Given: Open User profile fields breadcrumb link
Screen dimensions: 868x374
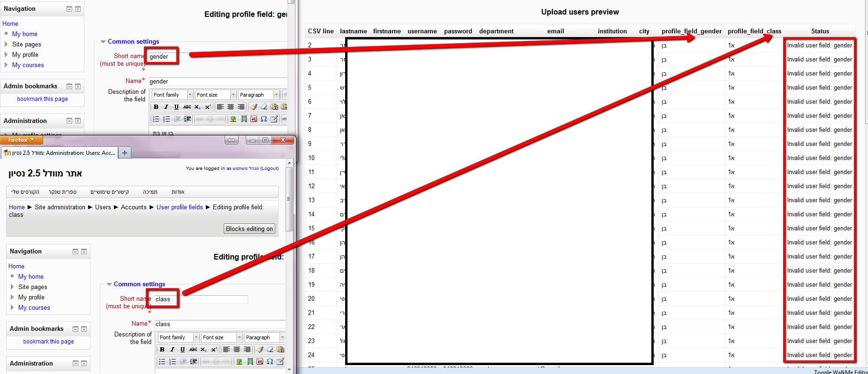Looking at the screenshot, I should click(180, 207).
